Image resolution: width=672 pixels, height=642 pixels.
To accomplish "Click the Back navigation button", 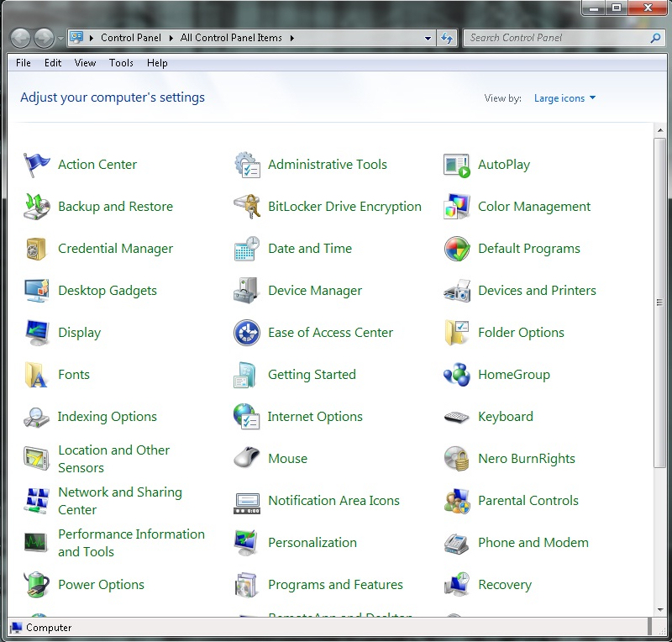I will point(20,39).
